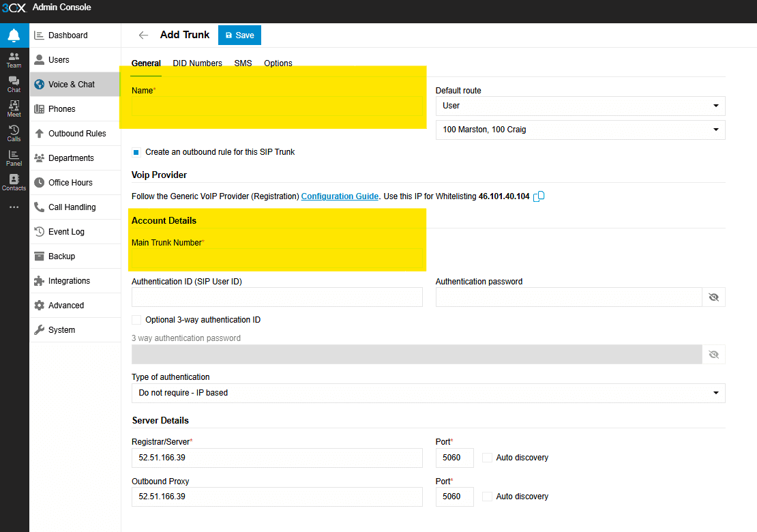Open the Type of authentication dropdown

click(x=716, y=393)
